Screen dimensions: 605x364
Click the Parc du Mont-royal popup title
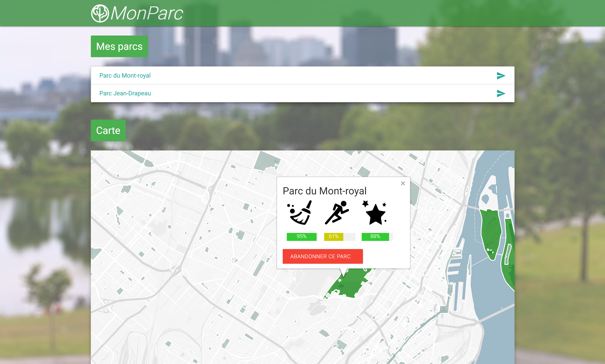(x=325, y=191)
